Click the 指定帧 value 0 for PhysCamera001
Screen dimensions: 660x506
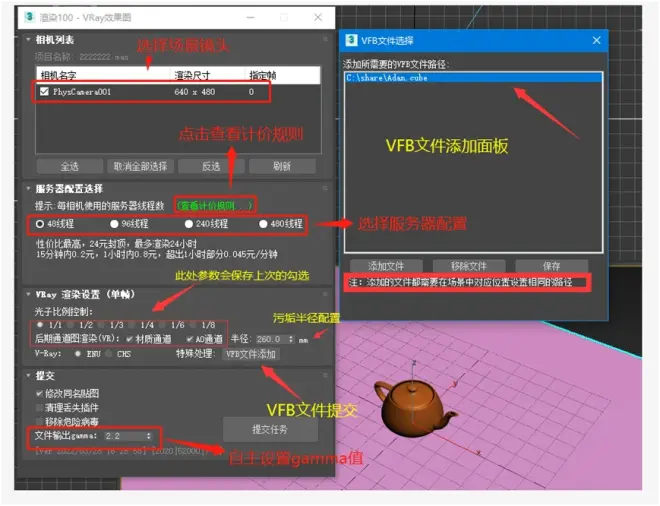pyautogui.click(x=251, y=92)
